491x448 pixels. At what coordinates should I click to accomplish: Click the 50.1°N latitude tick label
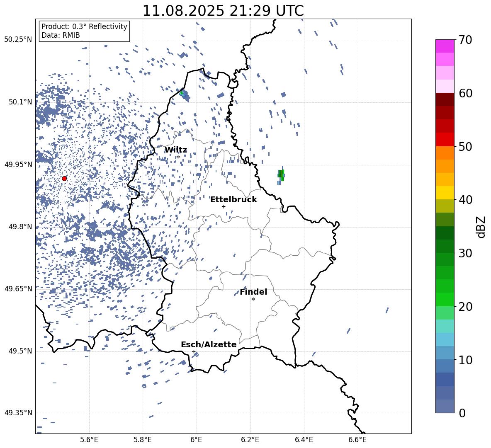click(20, 102)
